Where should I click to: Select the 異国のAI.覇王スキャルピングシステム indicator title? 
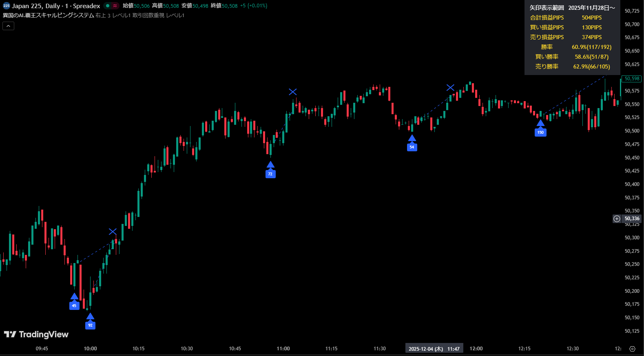point(49,15)
